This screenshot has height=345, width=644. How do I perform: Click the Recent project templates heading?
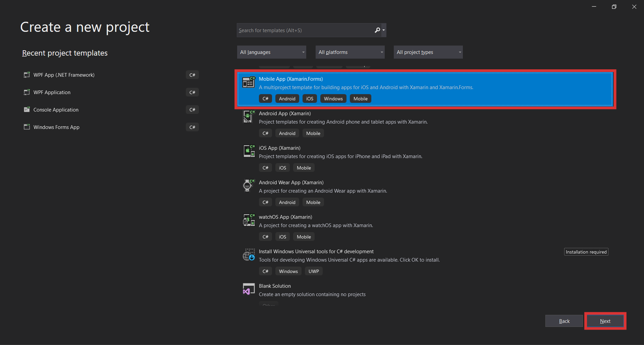click(x=65, y=53)
